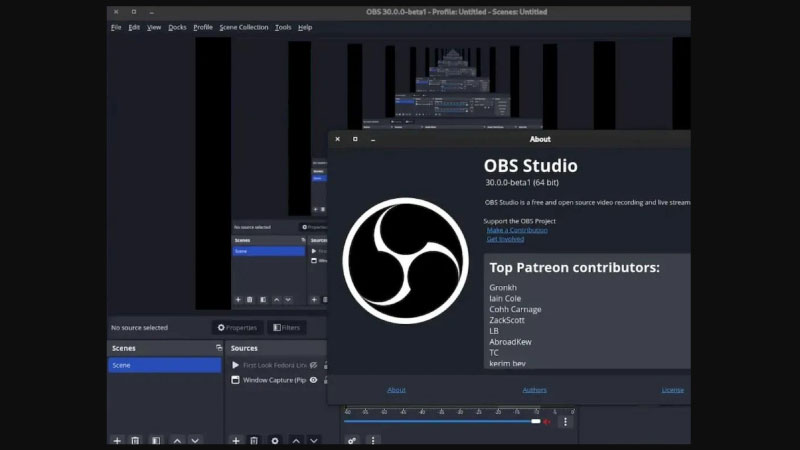Open the Authors link in About dialog
Screen dimensions: 800x450
[x=534, y=390]
